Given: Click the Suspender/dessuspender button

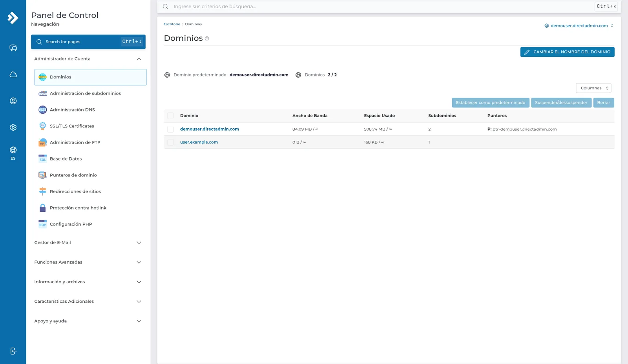Looking at the screenshot, I should pos(561,103).
